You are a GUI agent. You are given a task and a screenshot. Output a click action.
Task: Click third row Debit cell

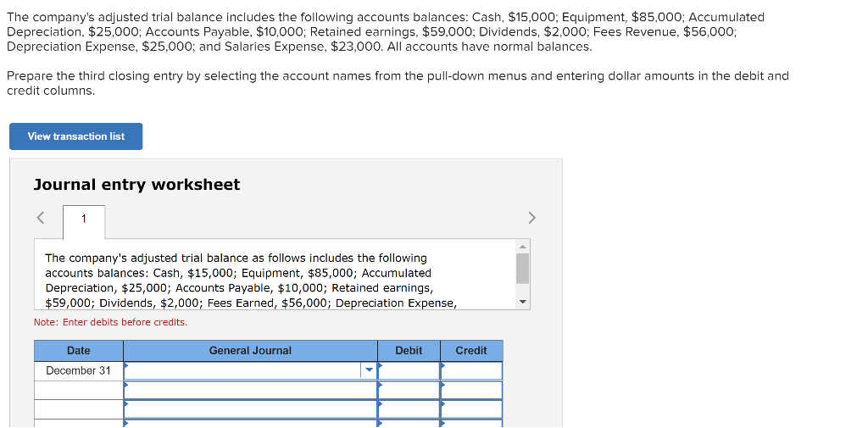pos(409,409)
